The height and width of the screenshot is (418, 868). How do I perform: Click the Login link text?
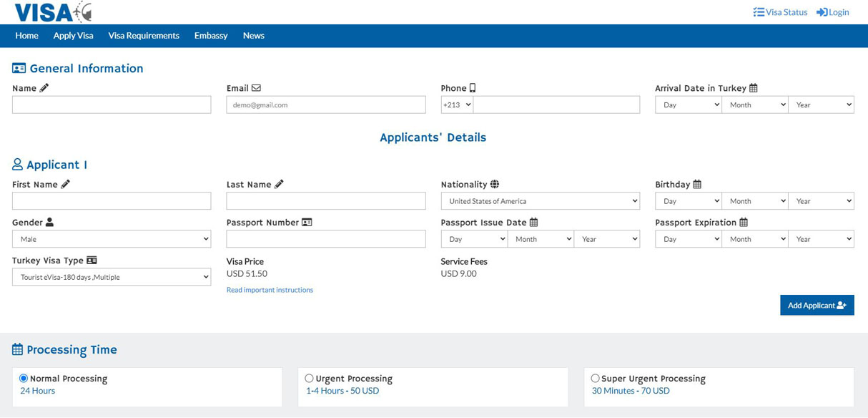(839, 12)
